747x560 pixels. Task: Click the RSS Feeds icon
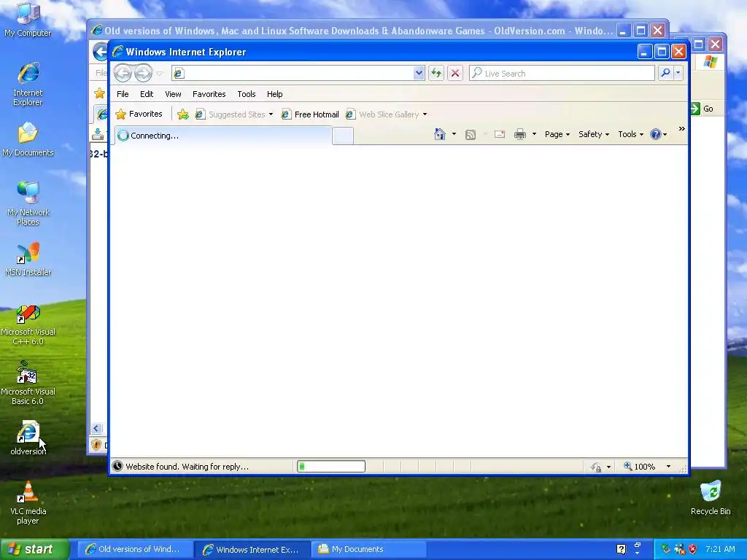pyautogui.click(x=471, y=135)
